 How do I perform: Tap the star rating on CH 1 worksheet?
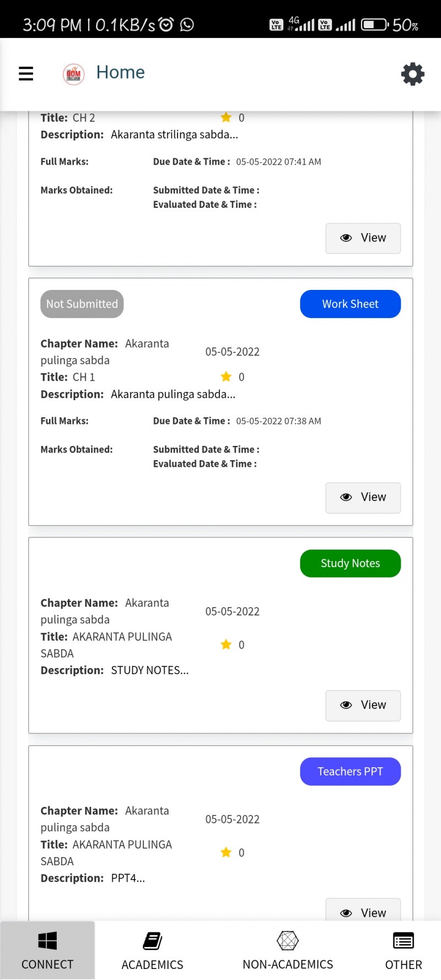tap(226, 377)
